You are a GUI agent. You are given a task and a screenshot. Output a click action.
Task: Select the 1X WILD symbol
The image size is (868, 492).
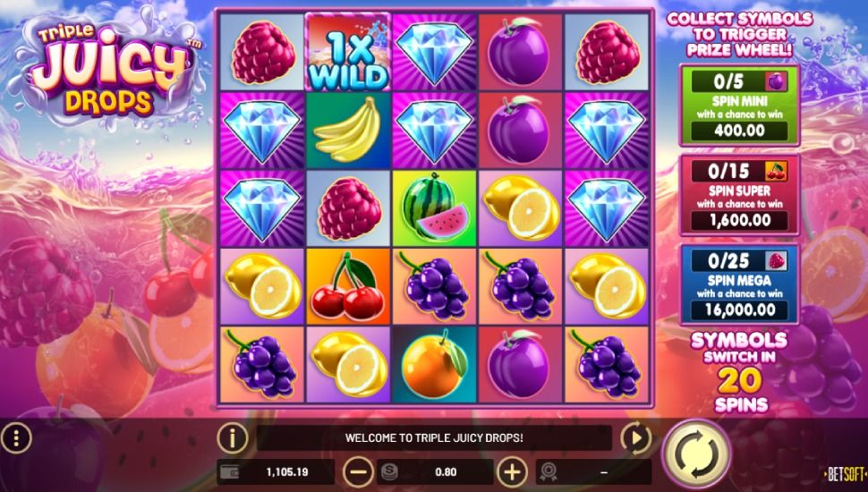(348, 53)
